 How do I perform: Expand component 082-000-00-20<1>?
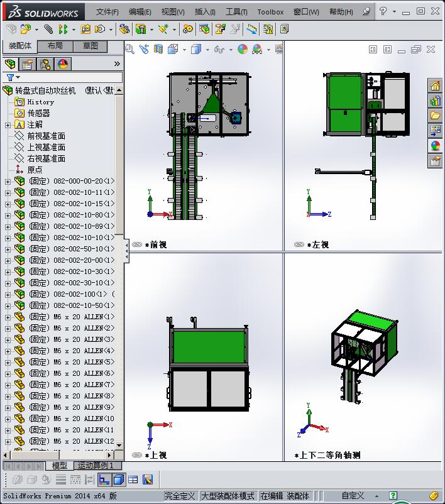[8, 182]
